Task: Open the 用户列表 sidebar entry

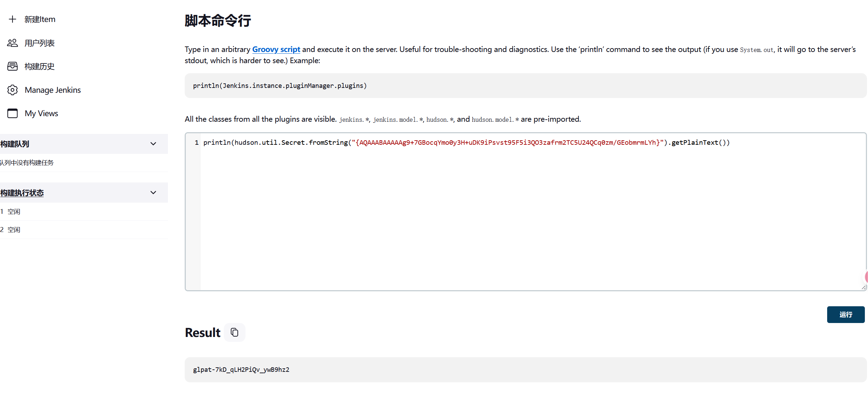Action: [x=39, y=43]
